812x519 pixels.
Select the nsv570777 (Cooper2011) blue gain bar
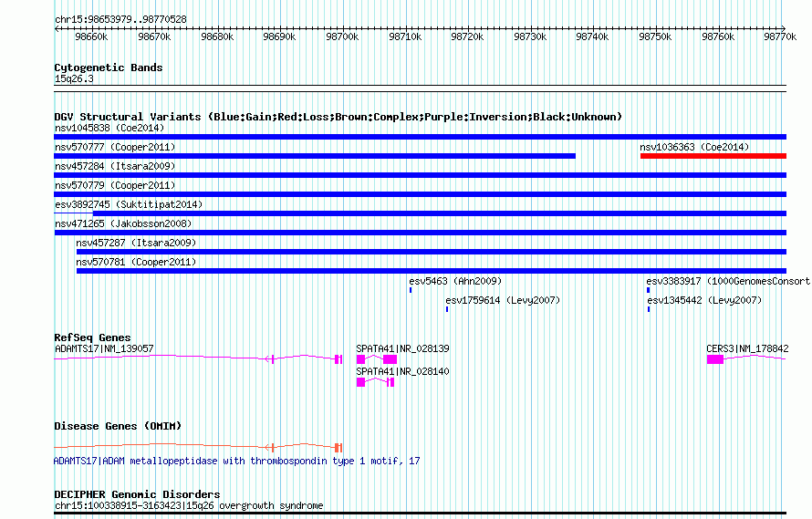pyautogui.click(x=315, y=156)
